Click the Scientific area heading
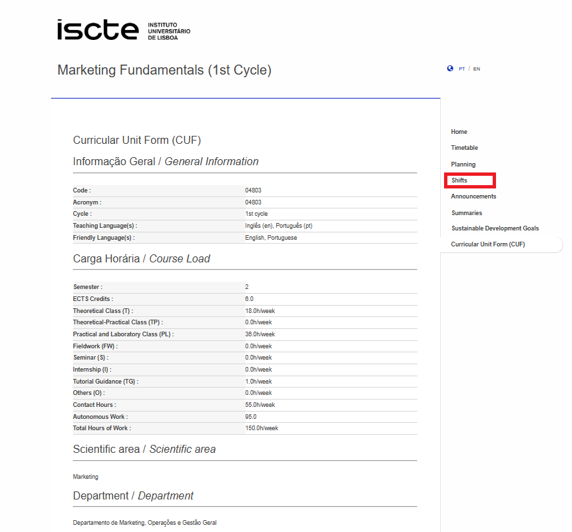Viewport: 572px width, 532px height. 144,449
